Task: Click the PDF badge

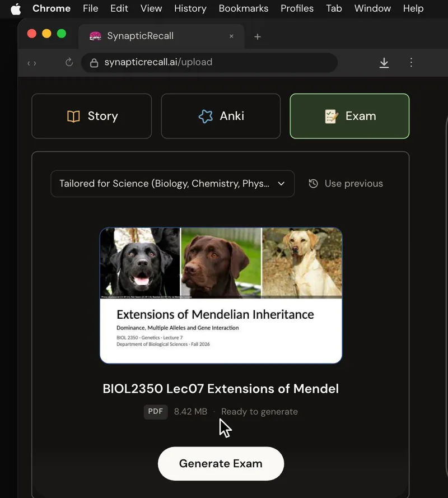Action: (x=156, y=412)
